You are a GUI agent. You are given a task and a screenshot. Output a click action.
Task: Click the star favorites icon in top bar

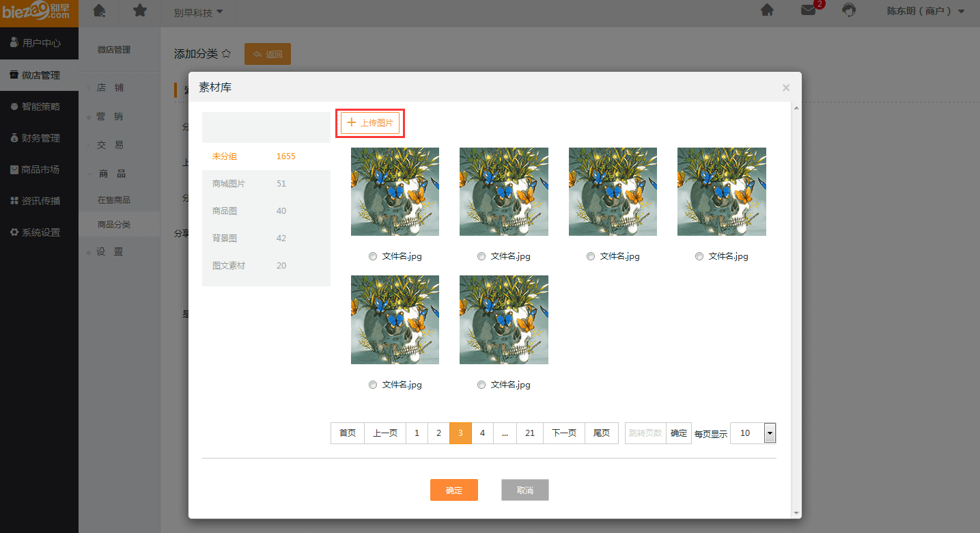click(x=139, y=10)
